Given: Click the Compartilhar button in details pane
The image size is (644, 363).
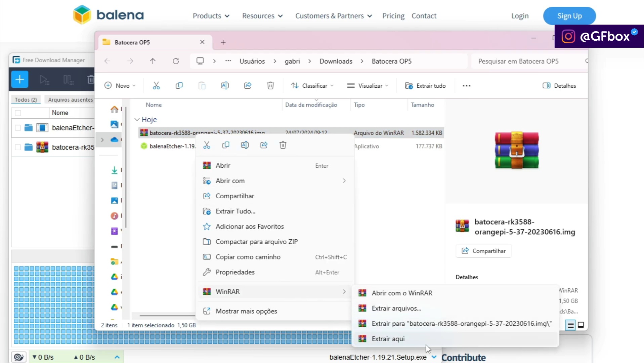Looking at the screenshot, I should point(484,251).
